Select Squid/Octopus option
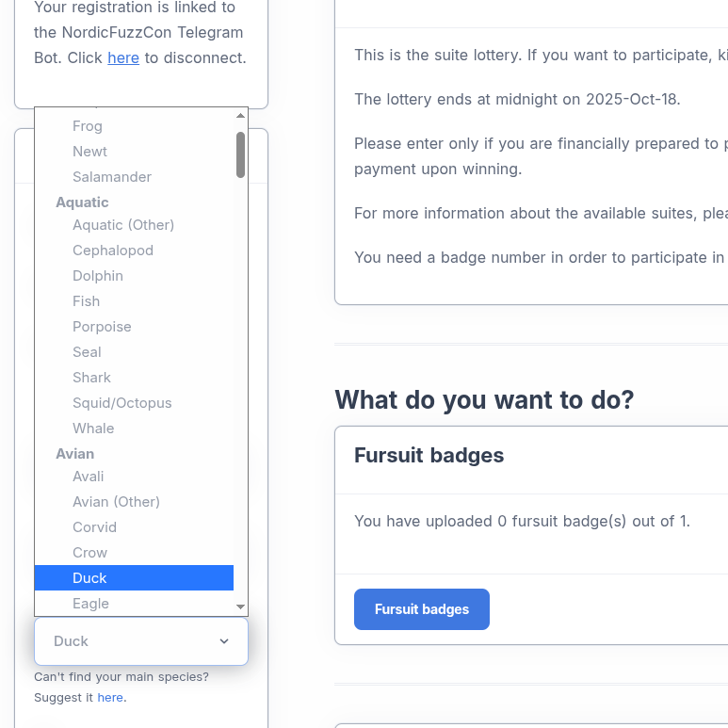Viewport: 728px width, 728px height. (x=122, y=403)
